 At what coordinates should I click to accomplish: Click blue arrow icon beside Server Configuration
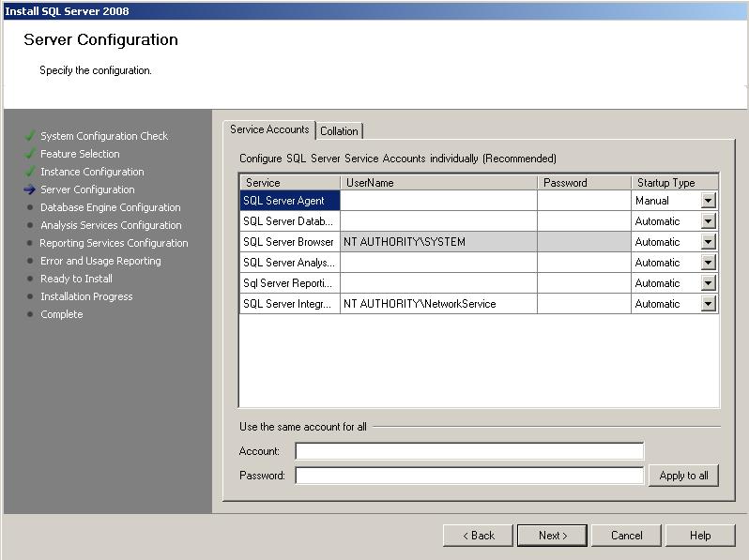[30, 189]
